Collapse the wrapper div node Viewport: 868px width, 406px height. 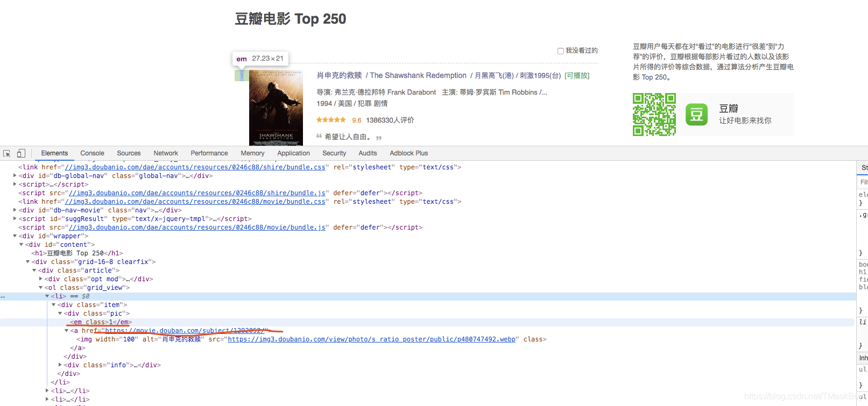click(x=15, y=236)
